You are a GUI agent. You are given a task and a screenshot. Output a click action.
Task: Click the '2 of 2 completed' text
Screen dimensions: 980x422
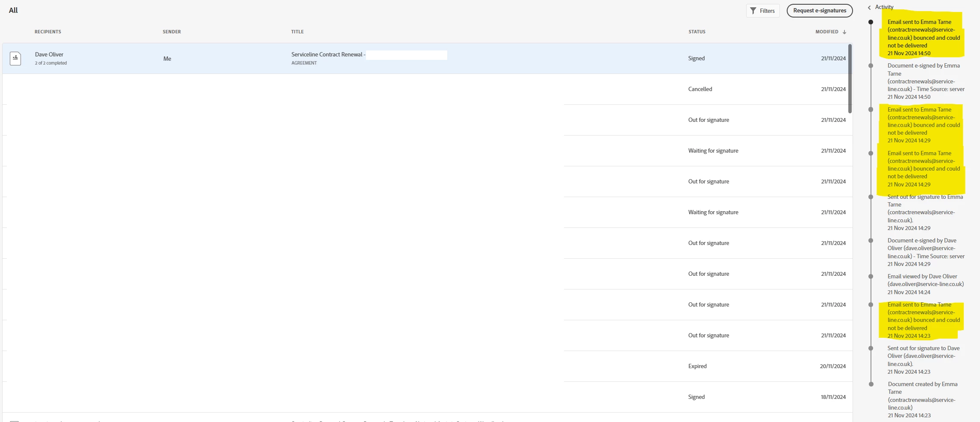click(x=51, y=63)
